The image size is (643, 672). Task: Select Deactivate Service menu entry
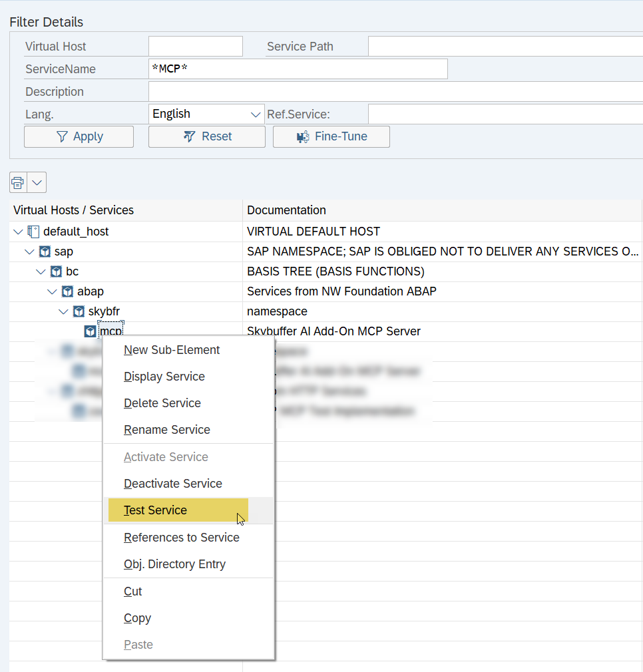tap(173, 484)
